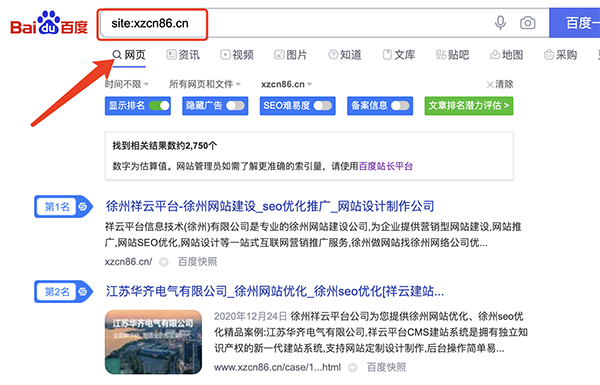The height and width of the screenshot is (385, 600).
Task: Clear filters with 清除
Action: pyautogui.click(x=500, y=84)
